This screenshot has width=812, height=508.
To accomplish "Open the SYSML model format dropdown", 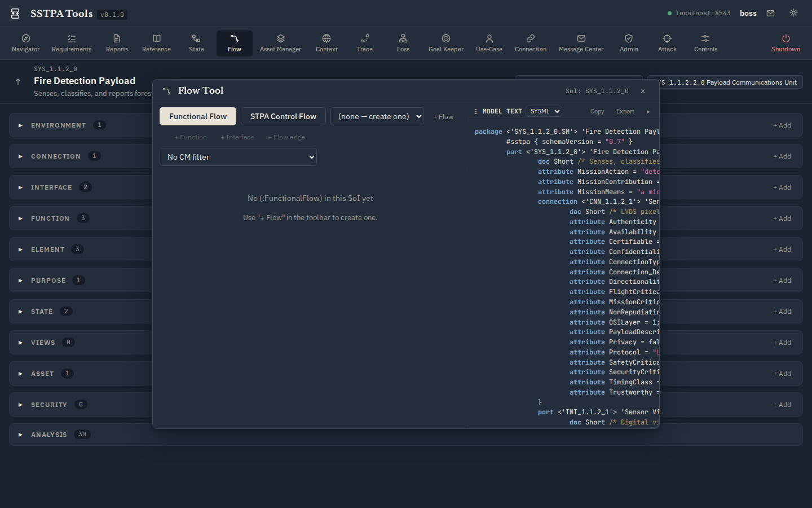I will point(544,111).
